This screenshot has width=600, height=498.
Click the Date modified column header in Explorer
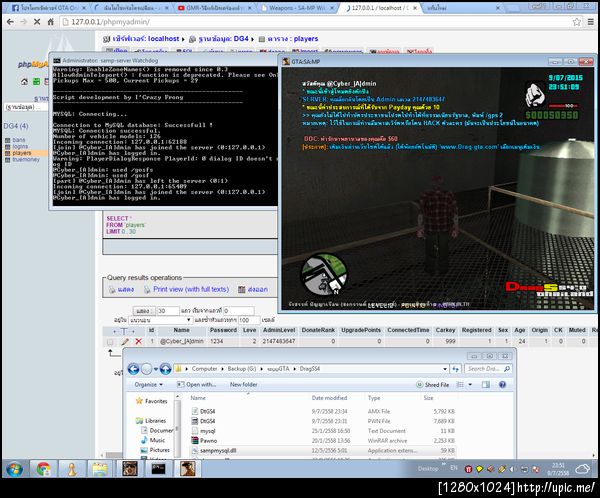(329, 398)
